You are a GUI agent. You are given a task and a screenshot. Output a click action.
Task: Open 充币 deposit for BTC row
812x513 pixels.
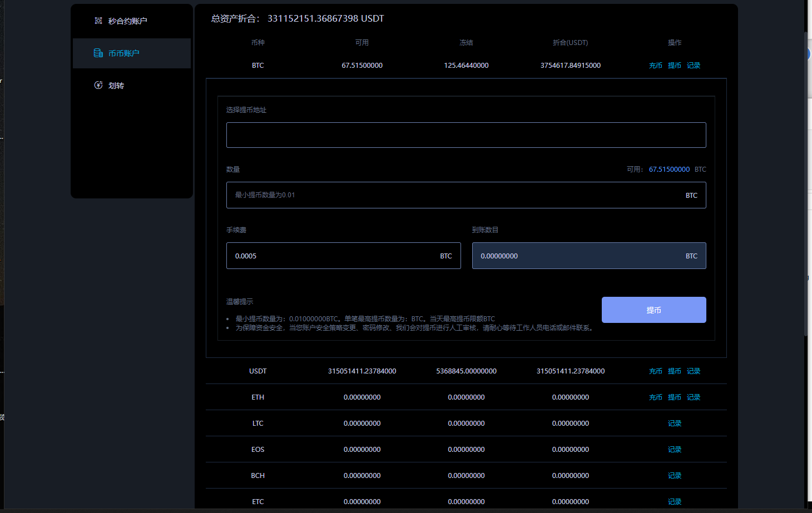click(655, 66)
